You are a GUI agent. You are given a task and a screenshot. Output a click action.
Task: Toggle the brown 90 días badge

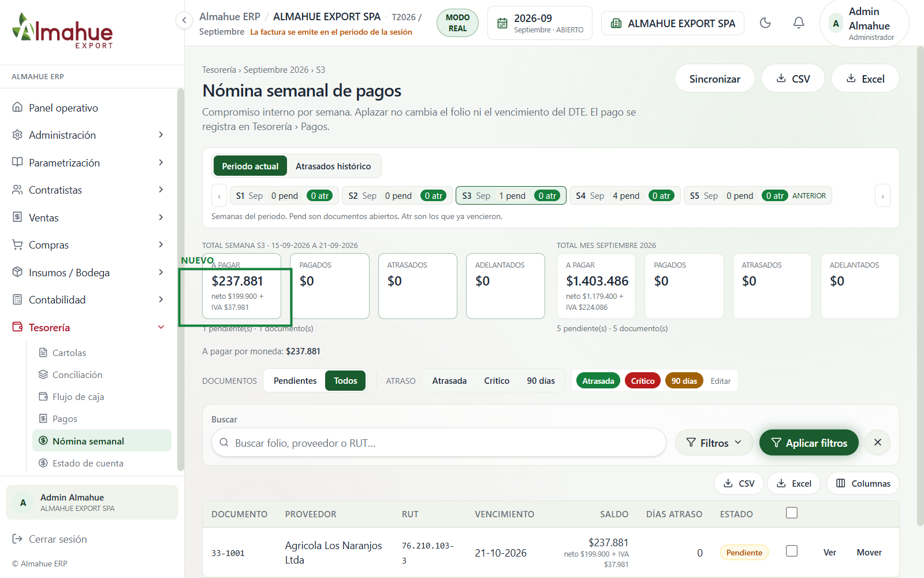point(684,381)
